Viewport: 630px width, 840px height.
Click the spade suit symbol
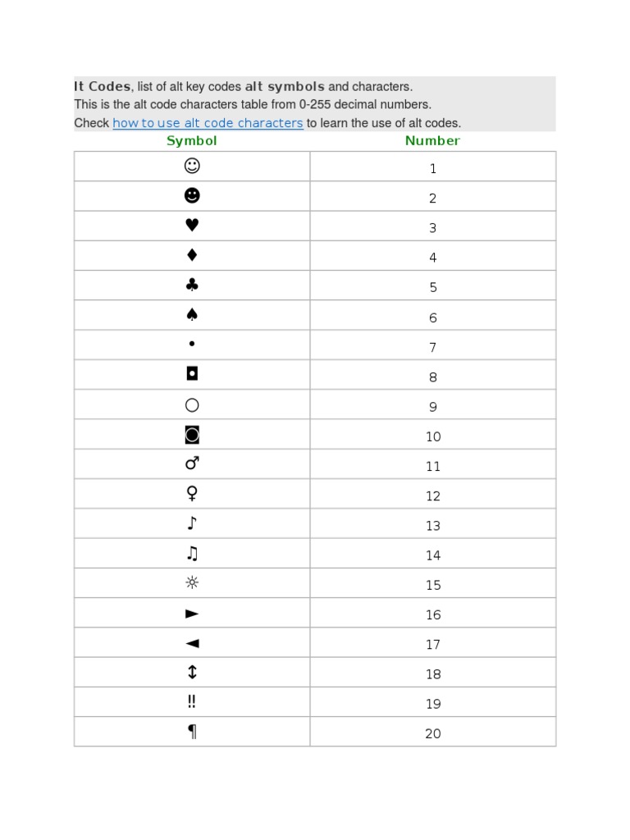pyautogui.click(x=192, y=315)
